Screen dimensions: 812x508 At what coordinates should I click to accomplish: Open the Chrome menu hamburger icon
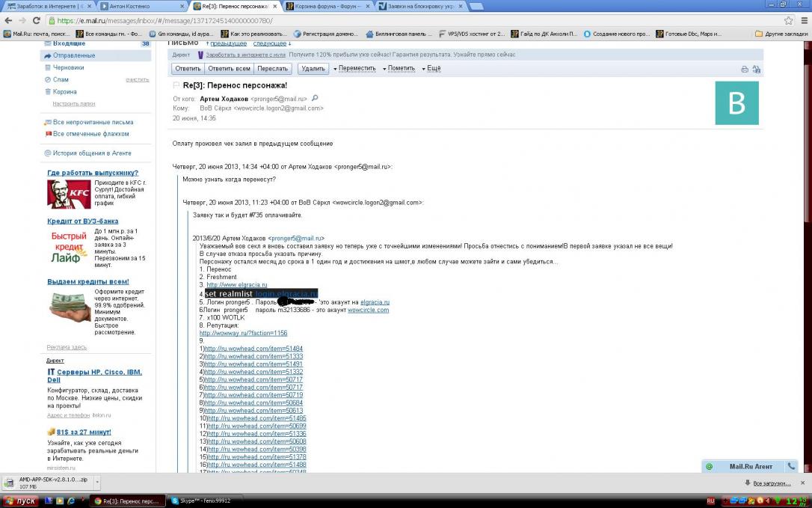(x=803, y=21)
